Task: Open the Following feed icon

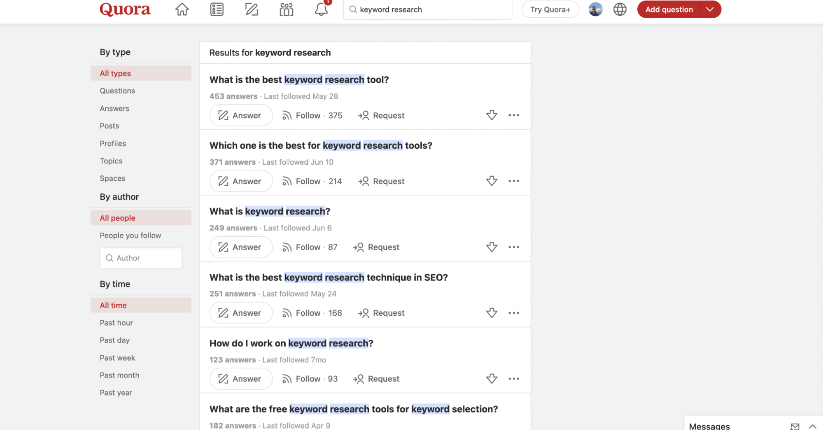Action: (x=217, y=10)
